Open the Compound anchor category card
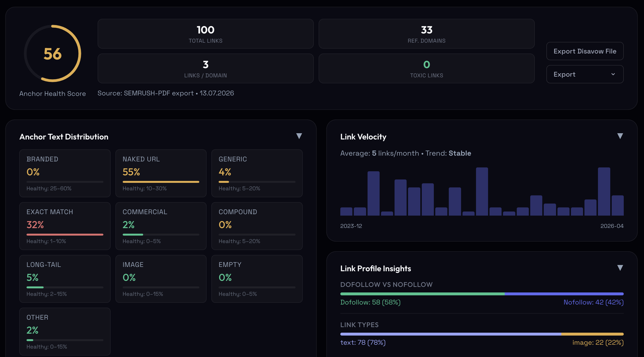 257,226
